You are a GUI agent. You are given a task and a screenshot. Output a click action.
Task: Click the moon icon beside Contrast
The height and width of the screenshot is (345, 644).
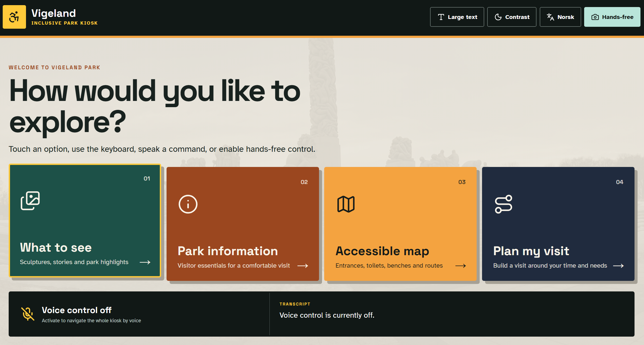(x=498, y=17)
